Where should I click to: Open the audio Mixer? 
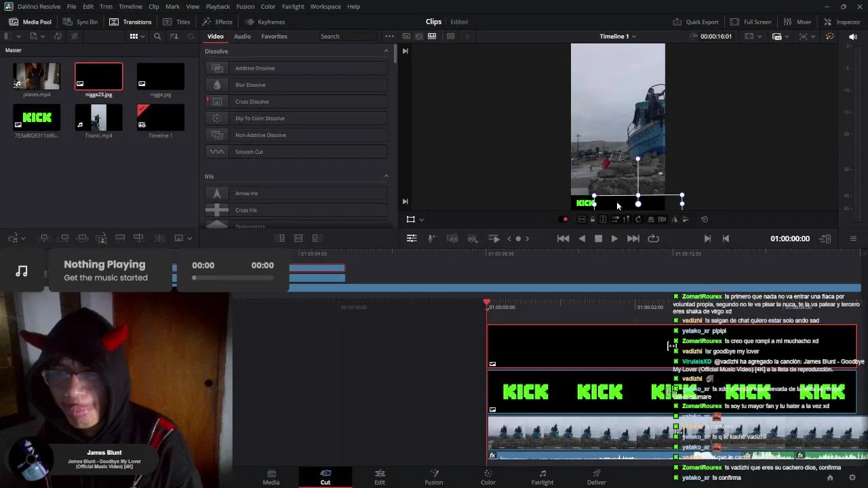(797, 22)
